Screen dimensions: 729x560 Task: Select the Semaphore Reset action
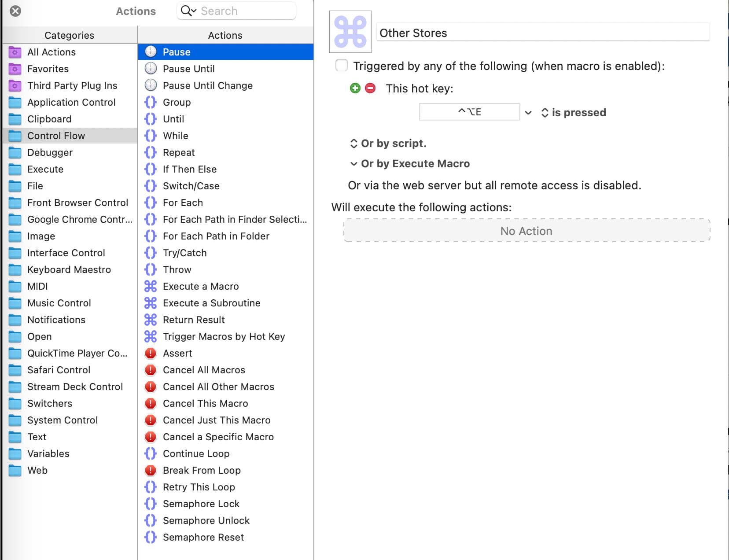click(226, 537)
